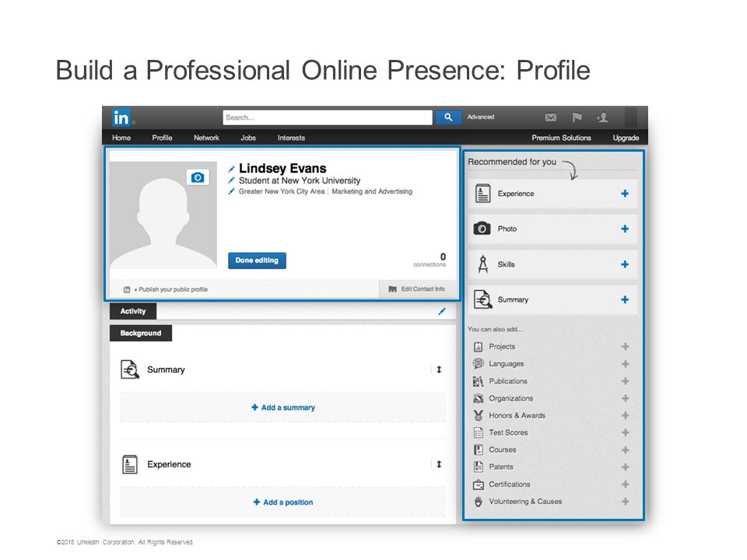Image resolution: width=747 pixels, height=560 pixels.
Task: Click Publish your public profile
Action: click(170, 289)
